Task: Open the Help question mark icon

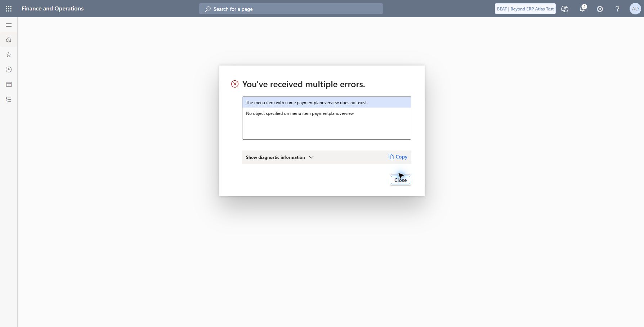Action: pos(617,9)
